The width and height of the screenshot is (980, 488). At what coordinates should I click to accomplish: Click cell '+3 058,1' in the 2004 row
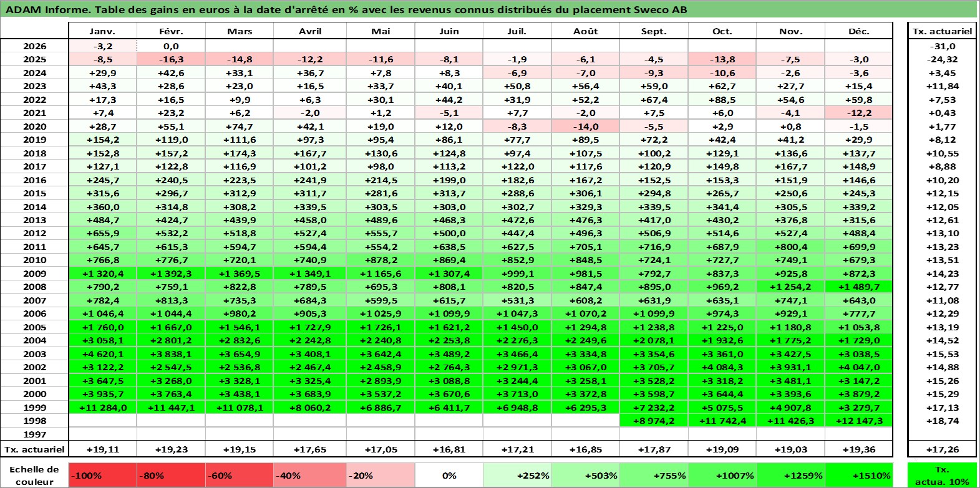coord(102,340)
